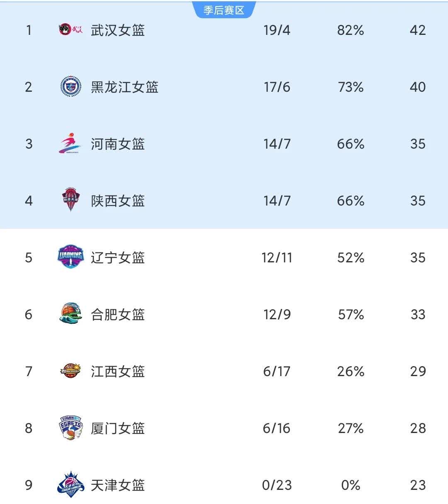Click the 江西女篮 record 6/17
This screenshot has width=448, height=504.
[277, 372]
